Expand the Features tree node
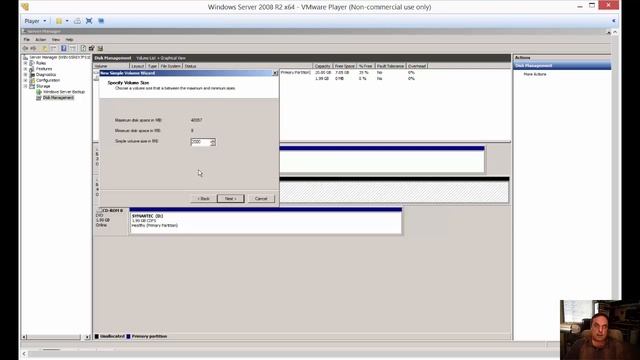 pyautogui.click(x=25, y=69)
